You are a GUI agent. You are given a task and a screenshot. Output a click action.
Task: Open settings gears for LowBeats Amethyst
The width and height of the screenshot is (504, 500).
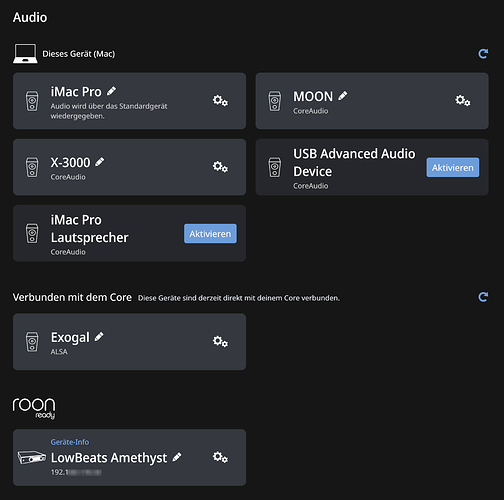pos(220,457)
